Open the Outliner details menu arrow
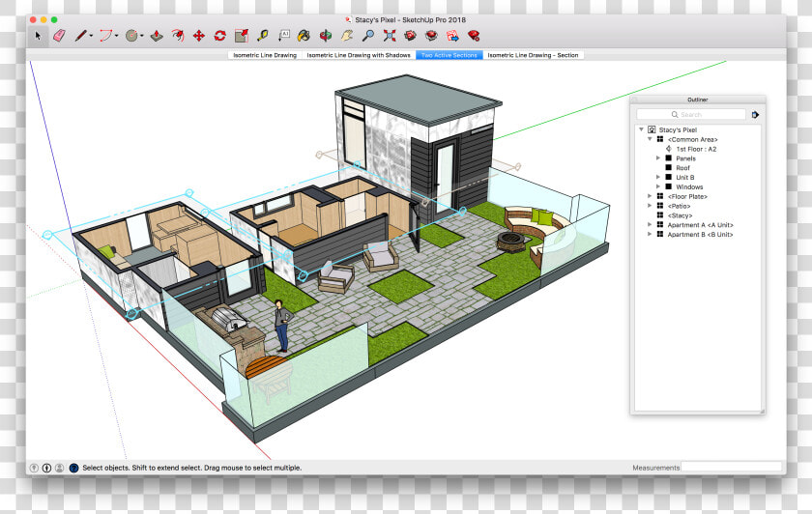 point(755,114)
